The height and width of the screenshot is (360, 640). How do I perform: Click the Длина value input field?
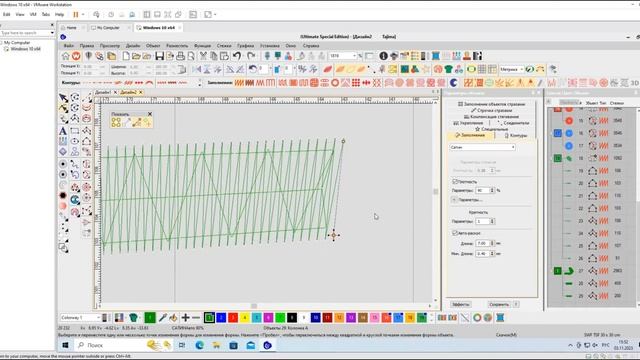click(482, 243)
